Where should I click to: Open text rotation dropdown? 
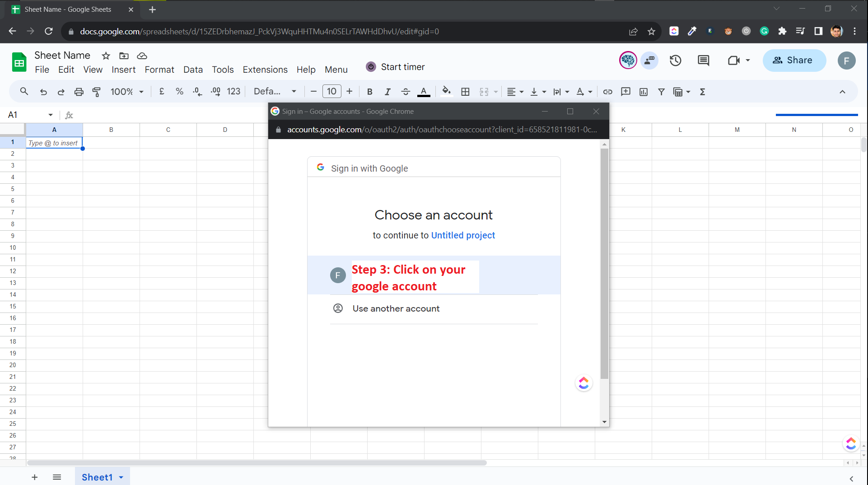click(x=584, y=92)
